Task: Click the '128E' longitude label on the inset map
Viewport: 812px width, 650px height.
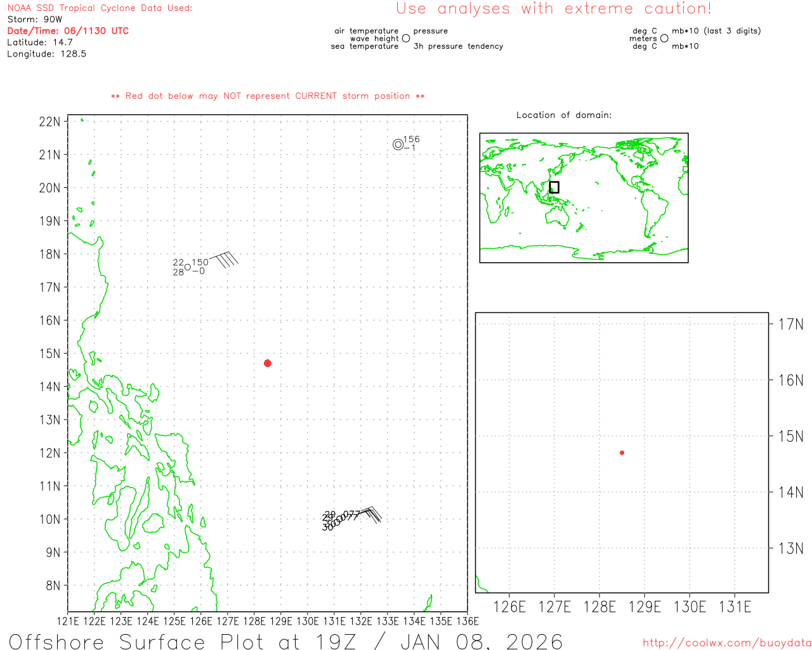Action: (599, 607)
